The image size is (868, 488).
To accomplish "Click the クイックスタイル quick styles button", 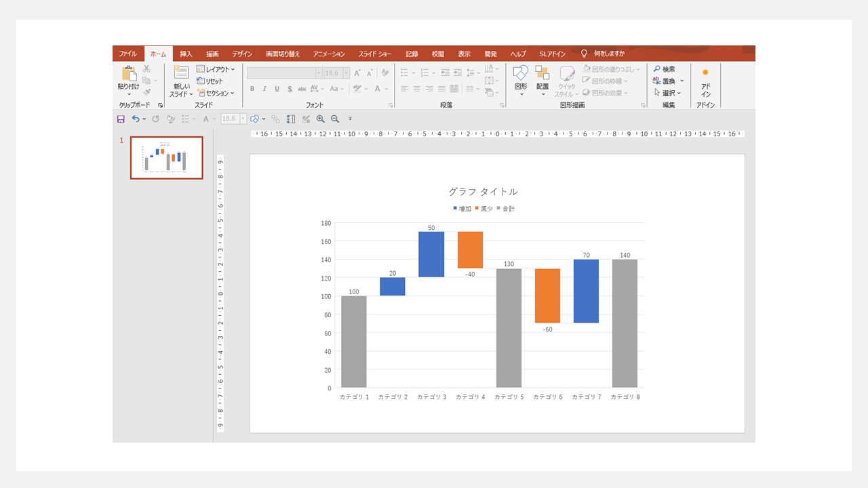I will tap(566, 82).
